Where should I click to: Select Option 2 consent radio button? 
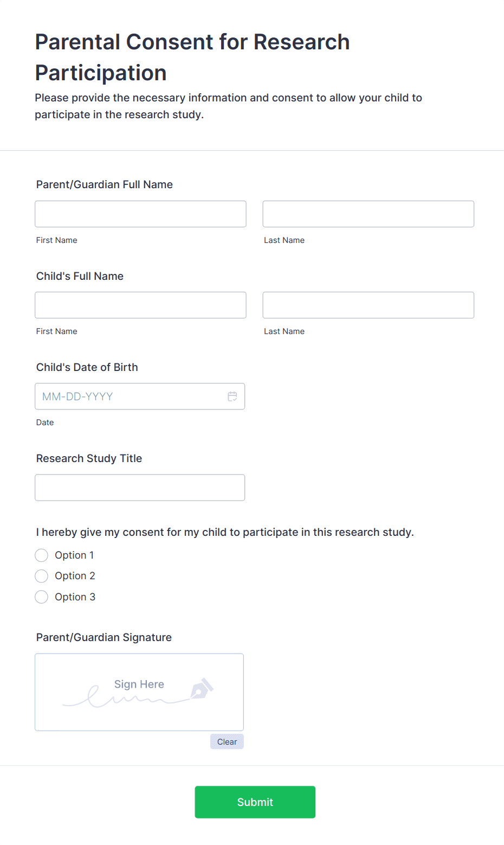click(41, 575)
